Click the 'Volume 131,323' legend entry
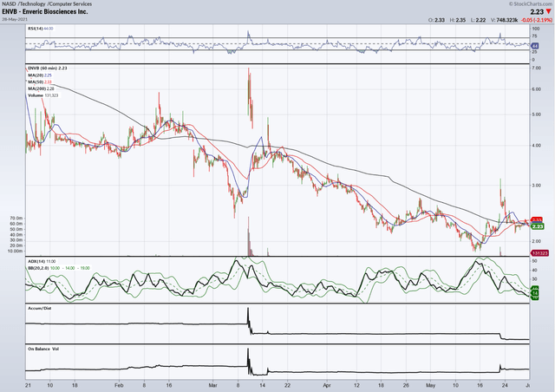This screenshot has height=392, width=555. tap(42, 95)
